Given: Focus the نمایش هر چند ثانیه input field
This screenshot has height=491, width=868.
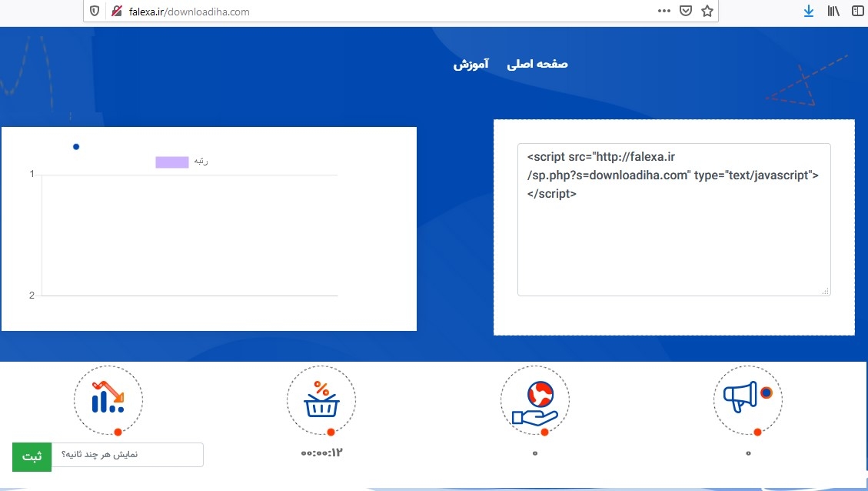Looking at the screenshot, I should pyautogui.click(x=127, y=455).
